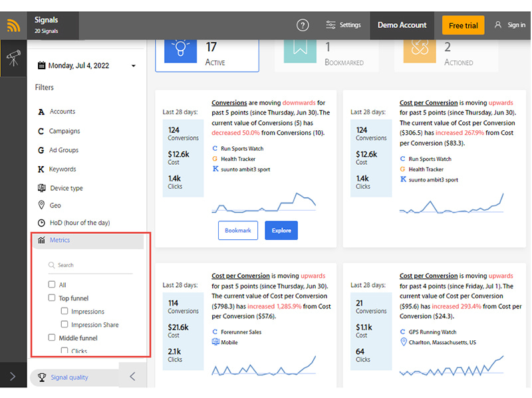The height and width of the screenshot is (398, 532).
Task: Click the metrics Search input field
Action: pyautogui.click(x=93, y=265)
